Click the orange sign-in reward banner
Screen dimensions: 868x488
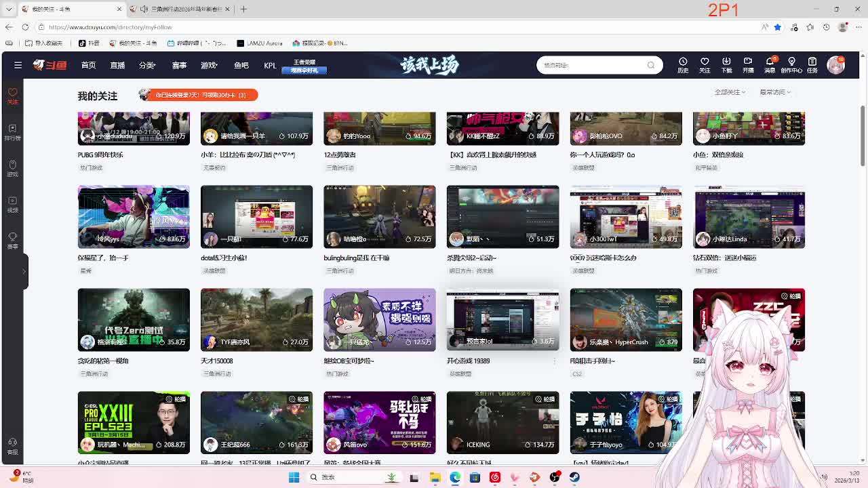[x=198, y=95]
